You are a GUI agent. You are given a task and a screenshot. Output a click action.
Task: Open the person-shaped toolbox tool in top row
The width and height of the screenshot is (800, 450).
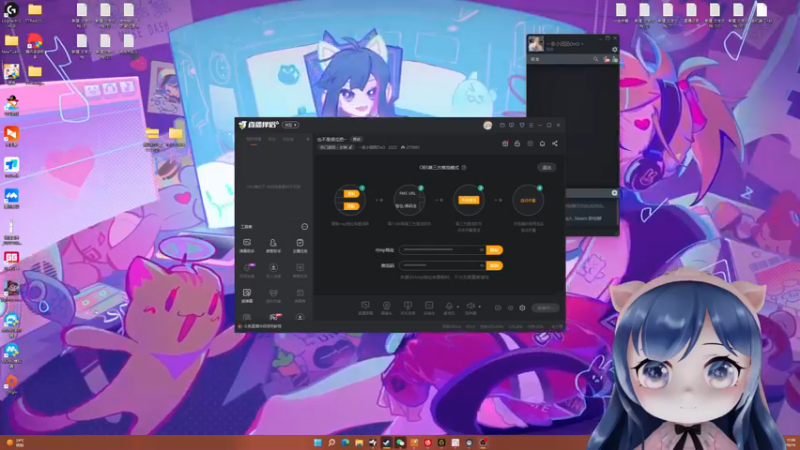tap(273, 245)
